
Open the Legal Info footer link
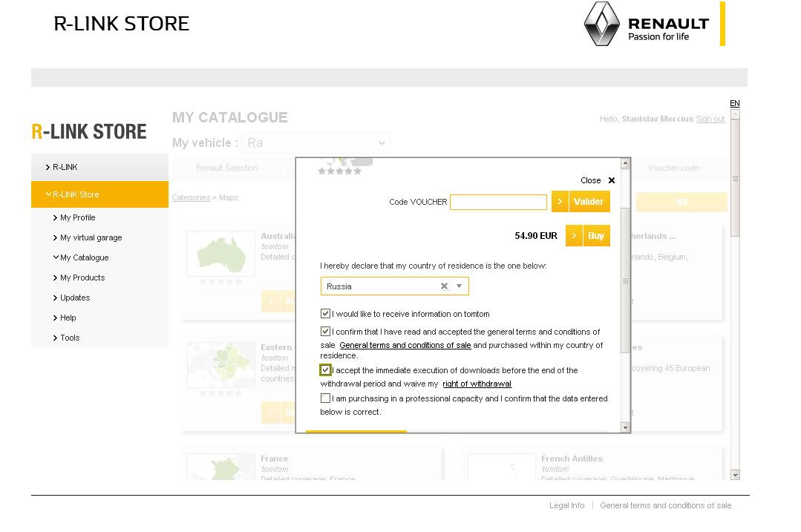[x=566, y=505]
